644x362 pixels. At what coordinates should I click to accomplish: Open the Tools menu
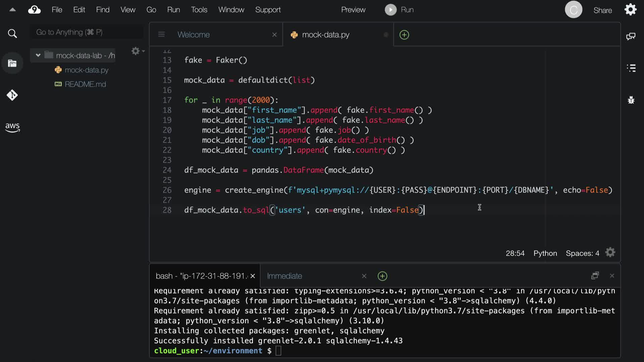tap(199, 10)
